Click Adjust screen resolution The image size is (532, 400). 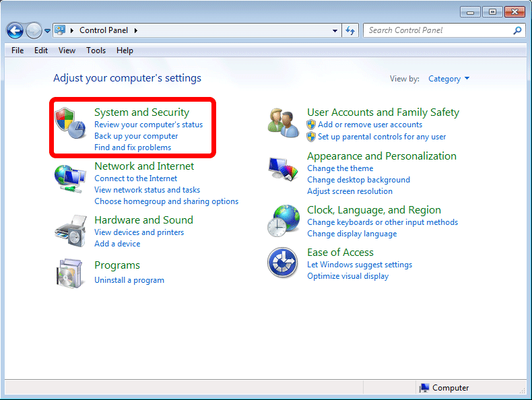350,191
